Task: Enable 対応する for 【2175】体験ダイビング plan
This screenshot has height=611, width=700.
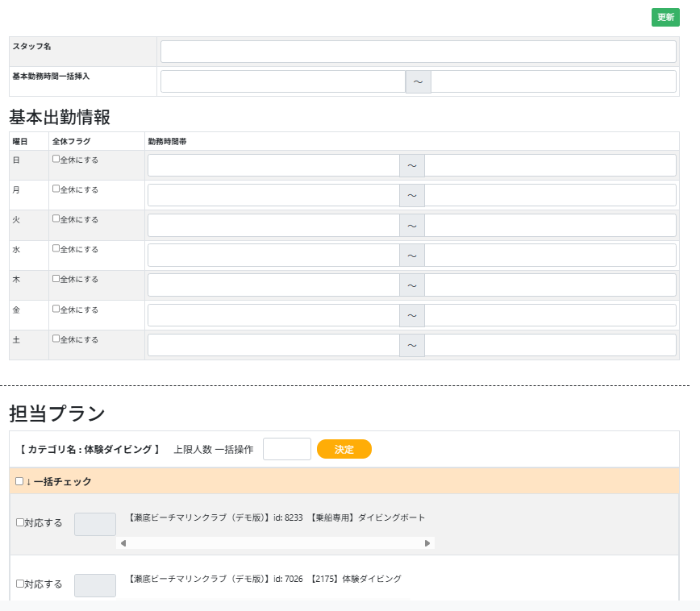Action: (20, 584)
